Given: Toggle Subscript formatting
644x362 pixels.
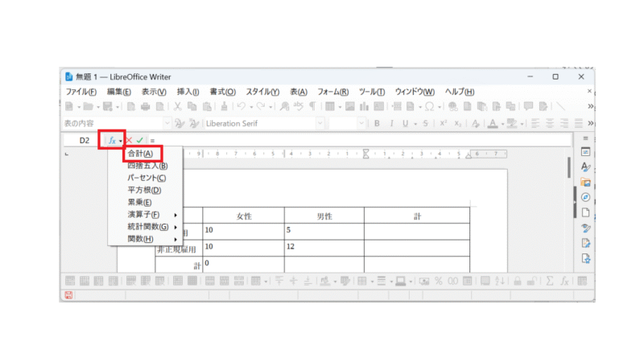Looking at the screenshot, I should (x=458, y=123).
